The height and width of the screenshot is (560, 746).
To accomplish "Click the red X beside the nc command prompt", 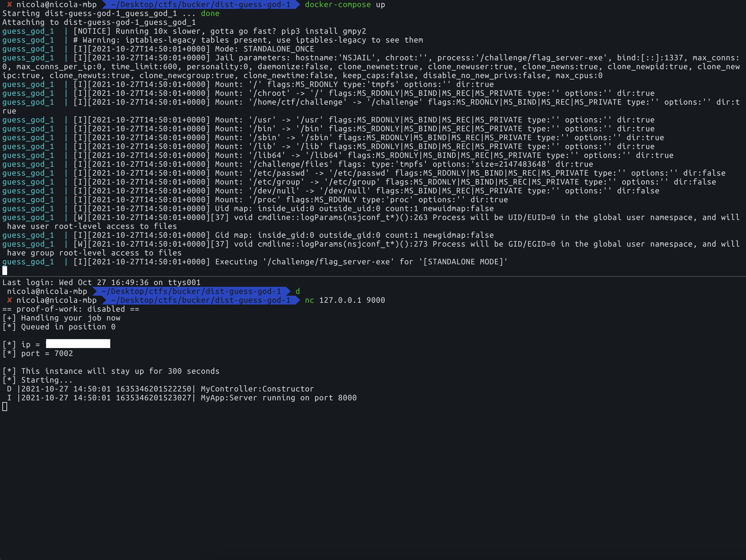I will point(9,300).
